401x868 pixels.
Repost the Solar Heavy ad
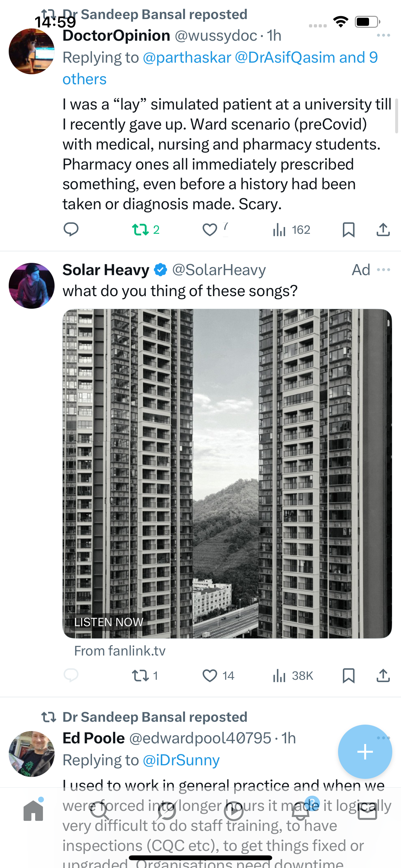140,676
